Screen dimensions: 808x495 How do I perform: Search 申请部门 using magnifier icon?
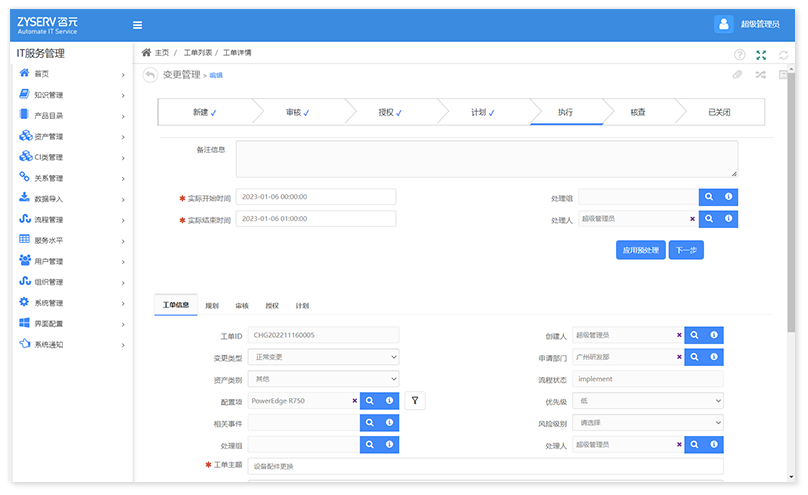(x=694, y=357)
